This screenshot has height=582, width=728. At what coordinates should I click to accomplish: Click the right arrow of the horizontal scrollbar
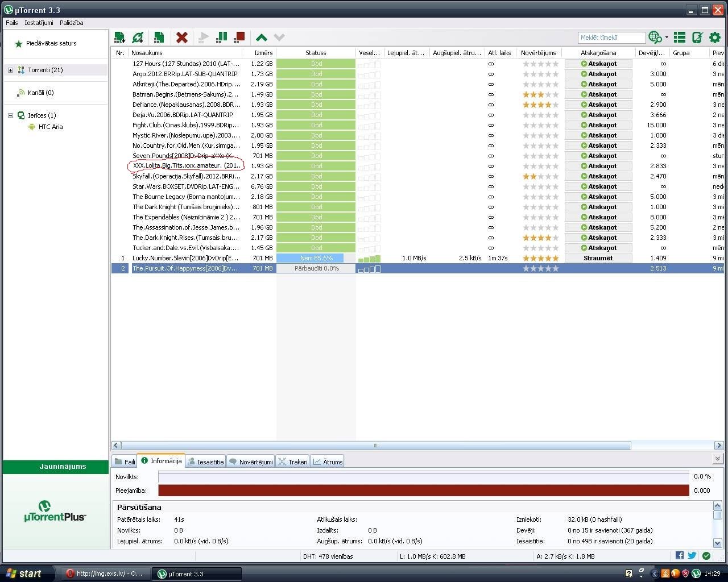[719, 446]
